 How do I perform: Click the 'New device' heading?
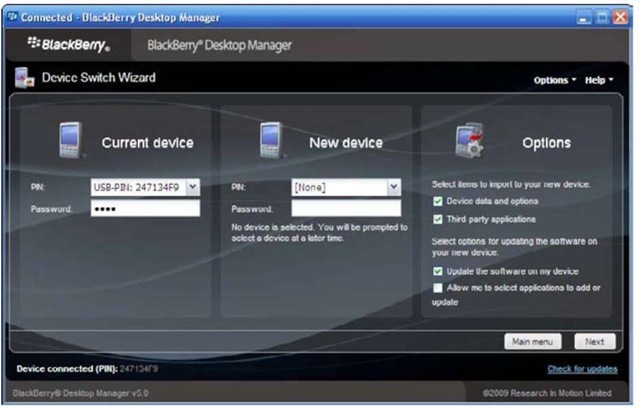[346, 143]
